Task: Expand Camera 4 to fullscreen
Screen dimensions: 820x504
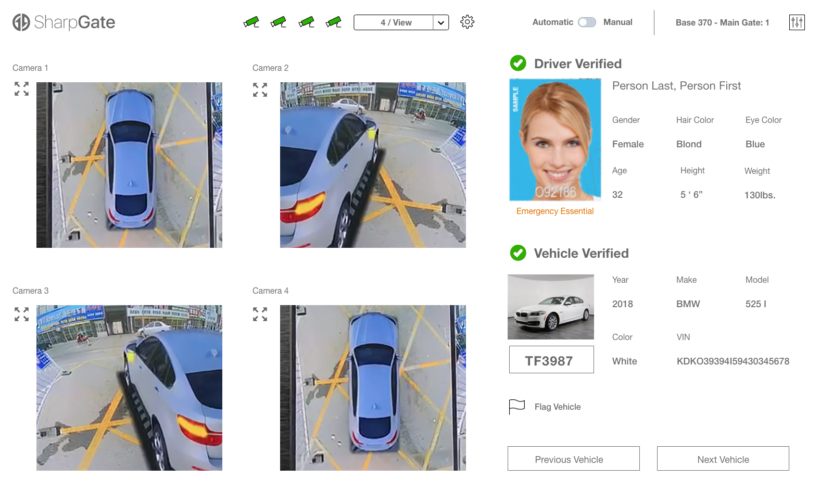Action: (260, 314)
